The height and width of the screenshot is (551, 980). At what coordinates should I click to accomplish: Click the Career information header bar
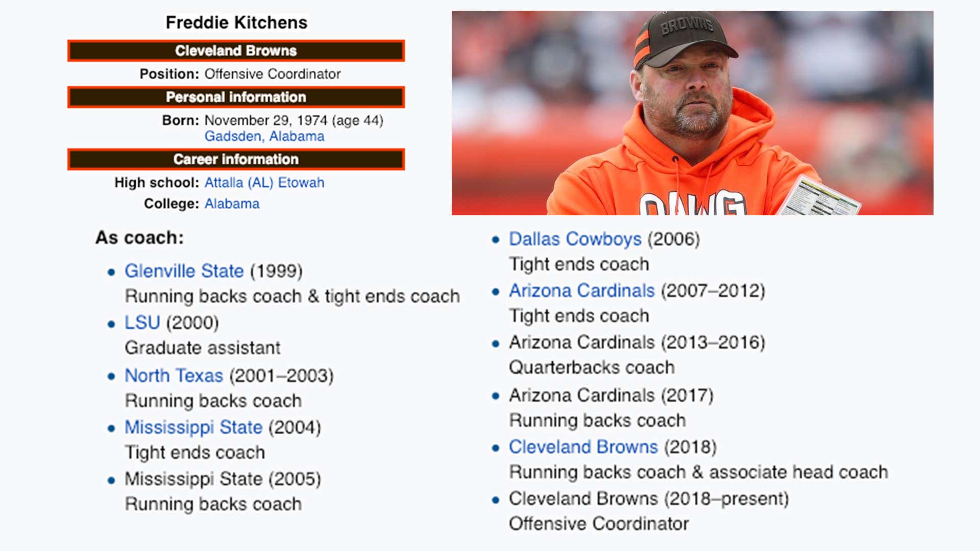[236, 159]
